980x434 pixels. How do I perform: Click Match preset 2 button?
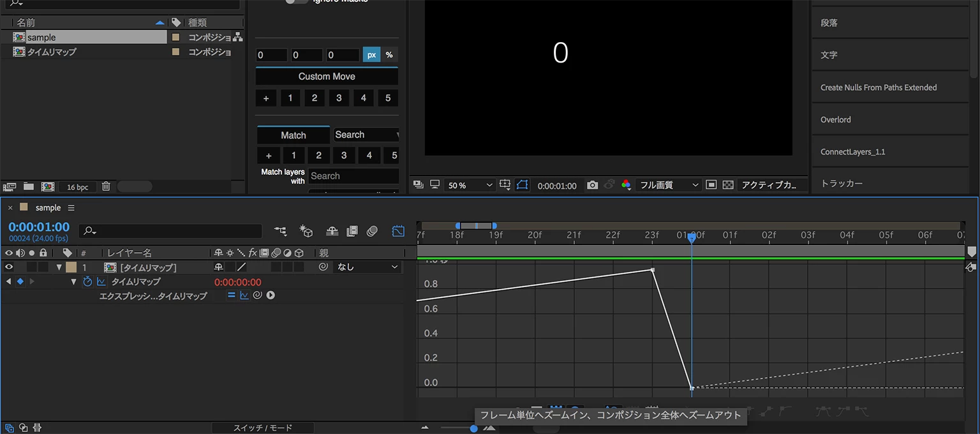[x=318, y=155]
